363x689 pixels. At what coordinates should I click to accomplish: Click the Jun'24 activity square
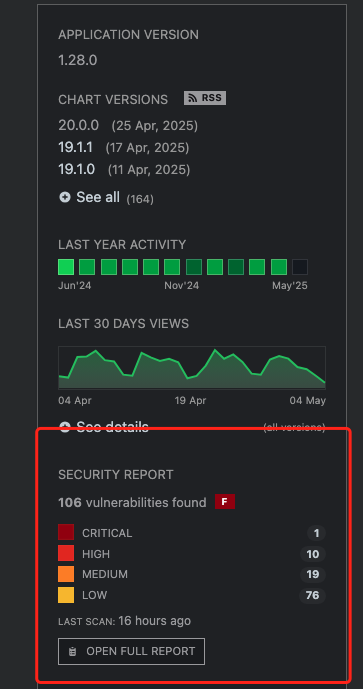(x=66, y=267)
